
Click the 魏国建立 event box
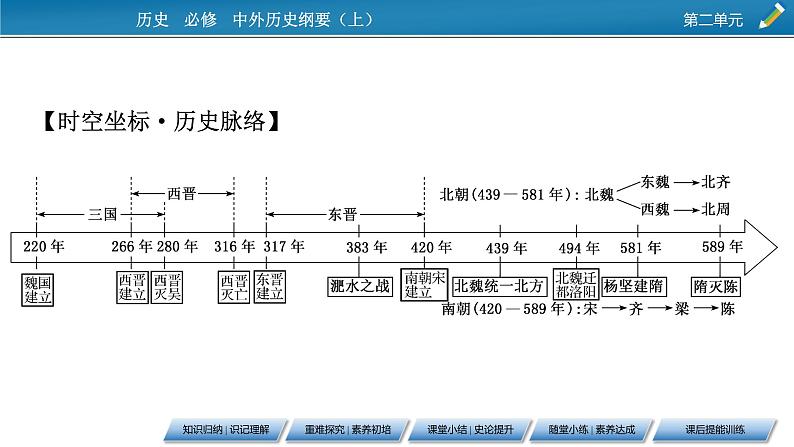tap(37, 290)
